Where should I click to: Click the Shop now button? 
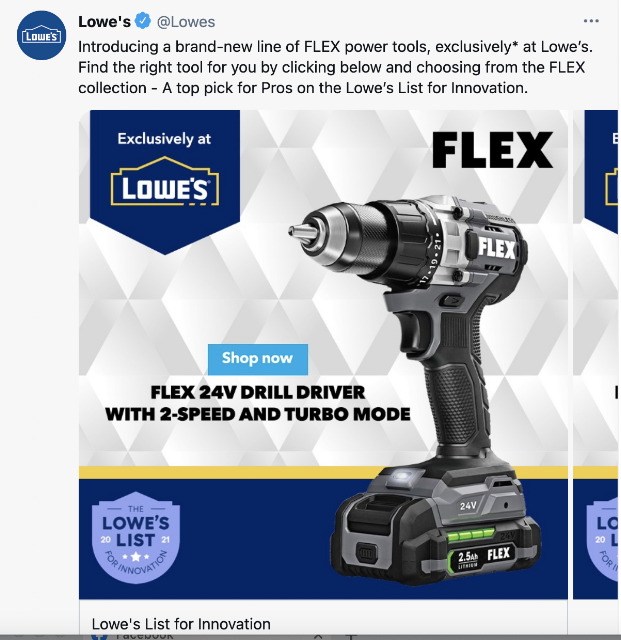click(258, 359)
